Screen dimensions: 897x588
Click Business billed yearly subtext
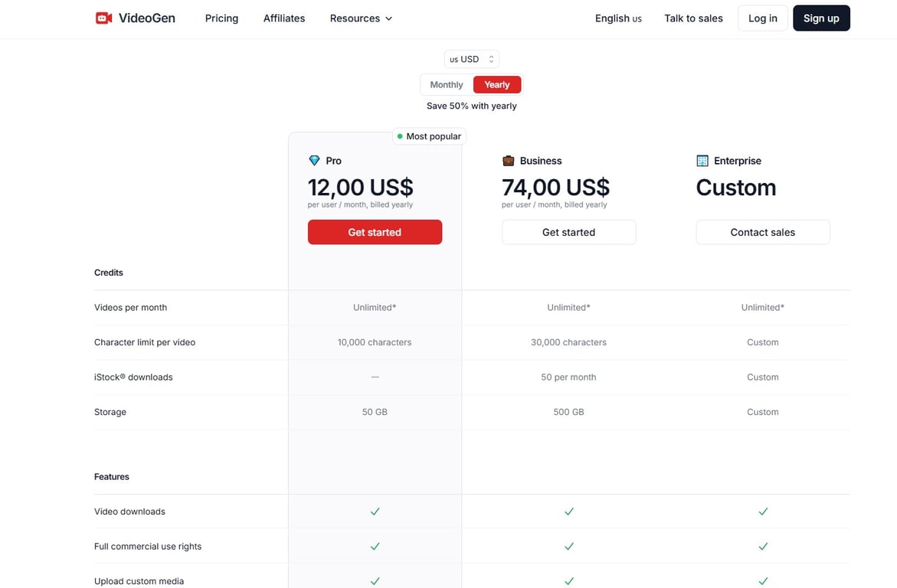[x=555, y=204]
